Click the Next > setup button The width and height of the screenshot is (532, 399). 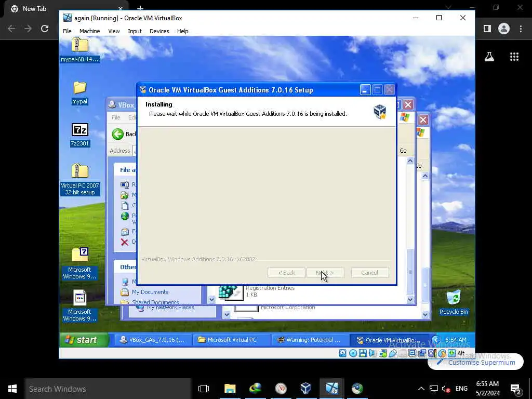coord(325,273)
